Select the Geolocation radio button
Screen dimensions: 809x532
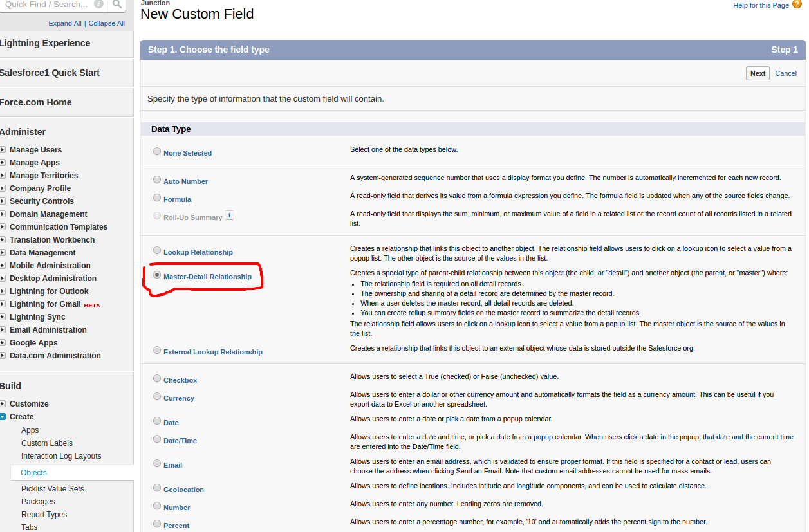tap(157, 488)
